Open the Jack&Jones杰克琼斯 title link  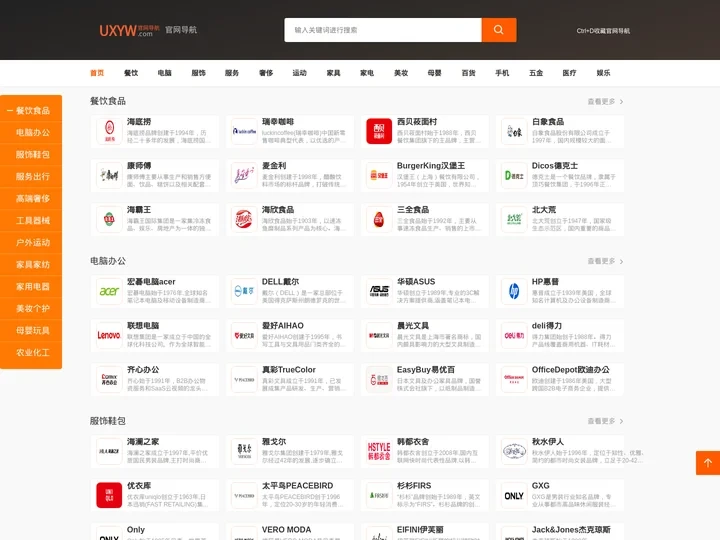(x=571, y=529)
